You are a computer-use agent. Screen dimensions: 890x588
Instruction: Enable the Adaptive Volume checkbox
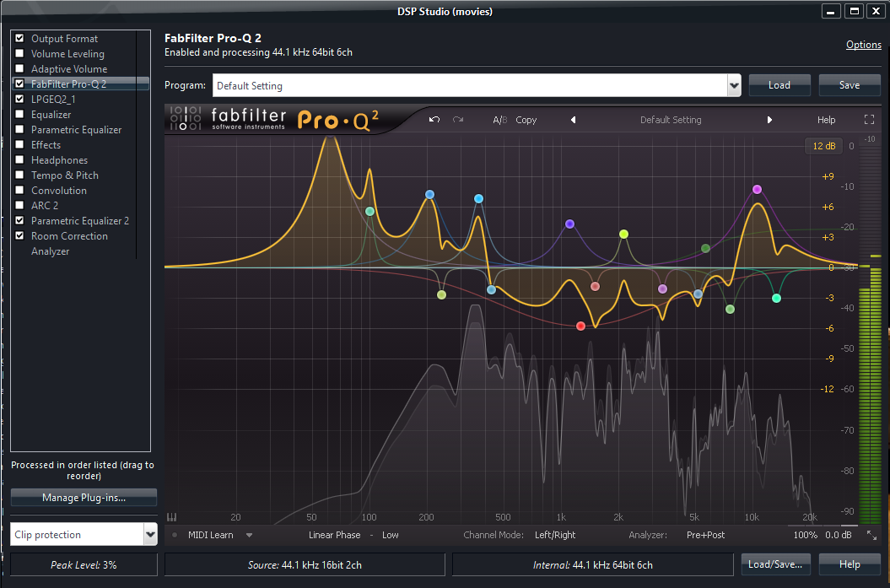pyautogui.click(x=19, y=68)
